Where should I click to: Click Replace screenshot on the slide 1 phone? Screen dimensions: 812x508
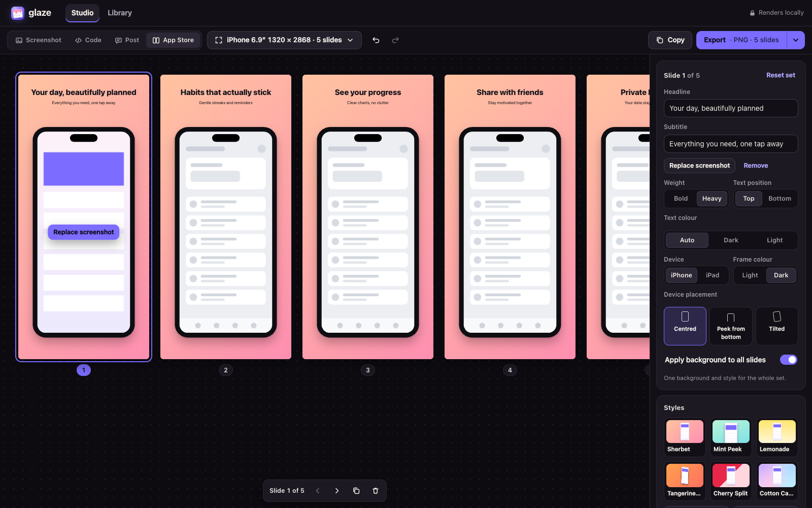(84, 232)
